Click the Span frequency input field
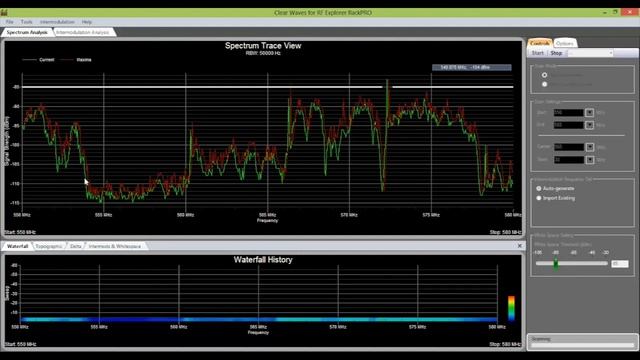This screenshot has width=640, height=360. (x=569, y=160)
